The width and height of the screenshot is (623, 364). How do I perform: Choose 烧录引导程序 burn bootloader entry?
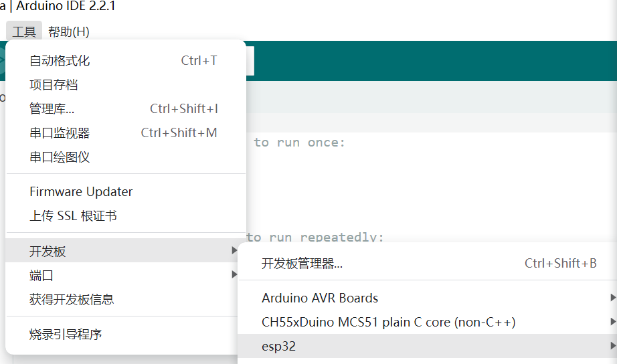pyautogui.click(x=122, y=334)
